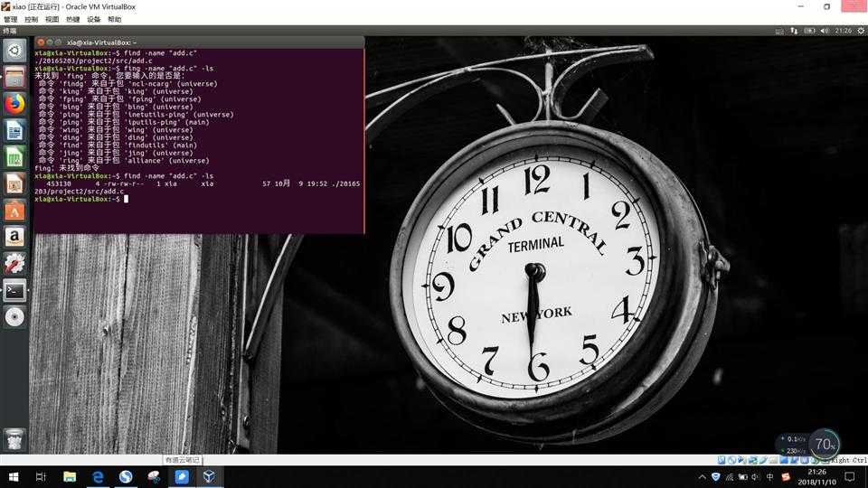Open VirtualBox 帮助 menu
The image size is (868, 488).
coord(115,19)
